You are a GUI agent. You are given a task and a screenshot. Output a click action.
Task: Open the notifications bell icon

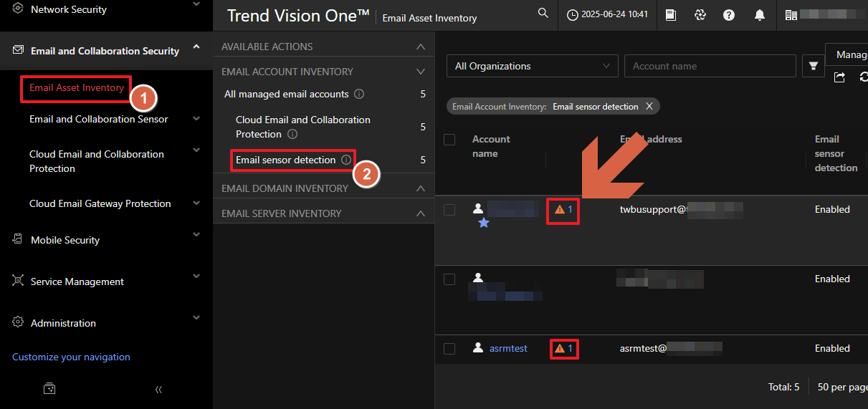[x=760, y=15]
